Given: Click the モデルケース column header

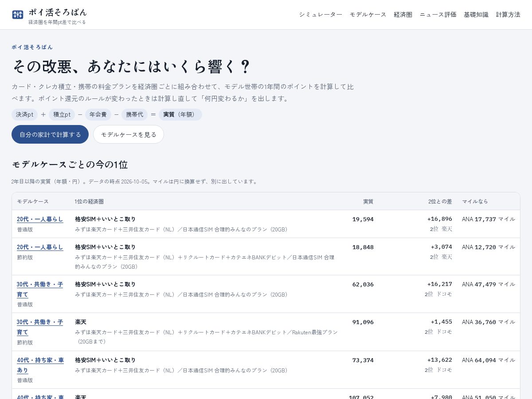Looking at the screenshot, I should pos(33,201).
